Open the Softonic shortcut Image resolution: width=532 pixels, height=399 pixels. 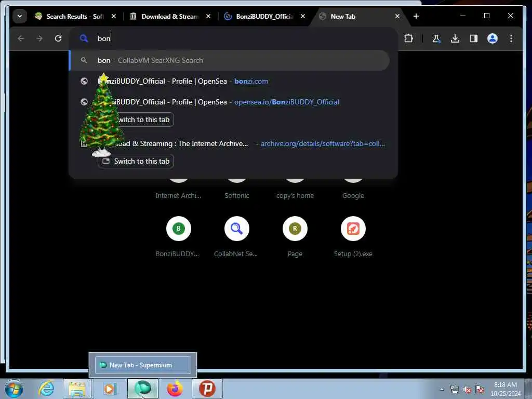[237, 191]
